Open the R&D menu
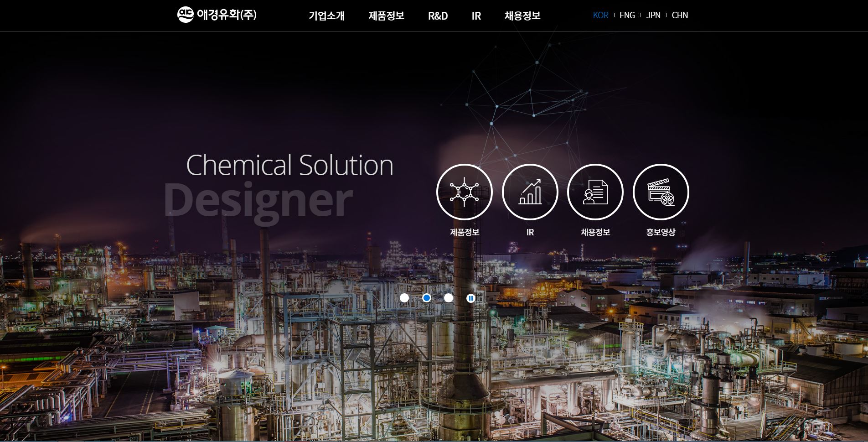Screen dimensions: 868x442 click(438, 16)
